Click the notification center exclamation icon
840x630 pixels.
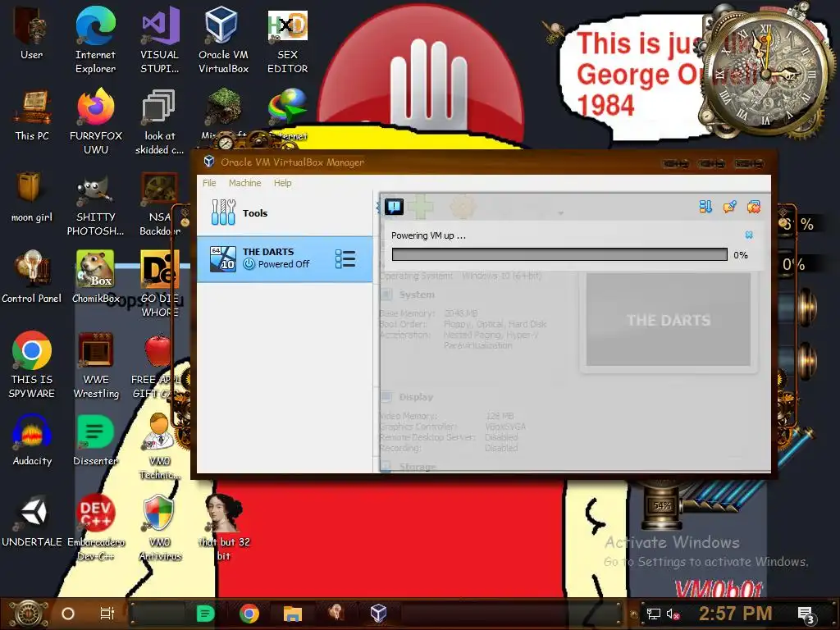coord(394,206)
